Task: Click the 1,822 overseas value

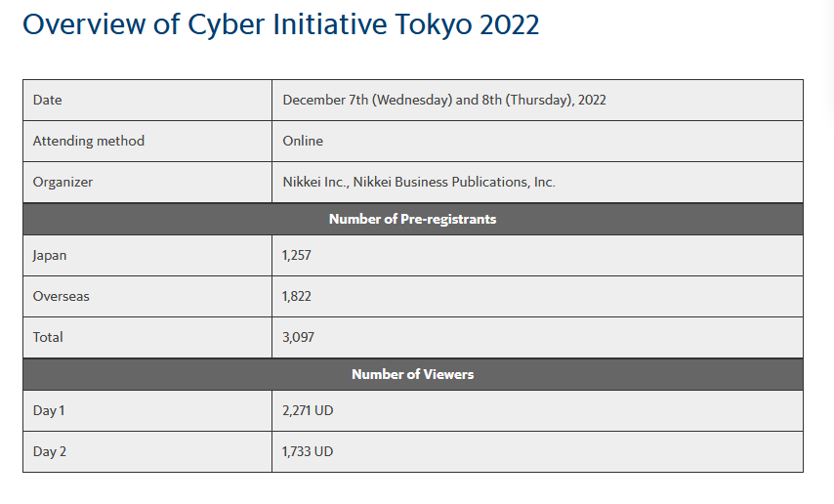Action: point(297,296)
